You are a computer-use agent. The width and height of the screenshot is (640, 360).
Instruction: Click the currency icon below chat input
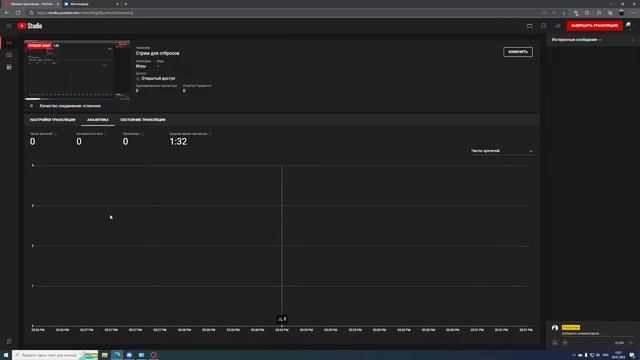[565, 343]
